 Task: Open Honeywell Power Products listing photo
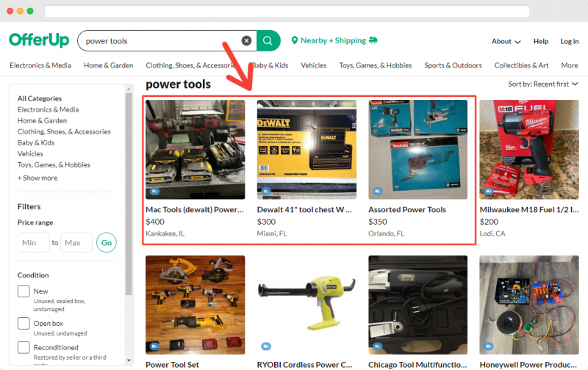(529, 305)
